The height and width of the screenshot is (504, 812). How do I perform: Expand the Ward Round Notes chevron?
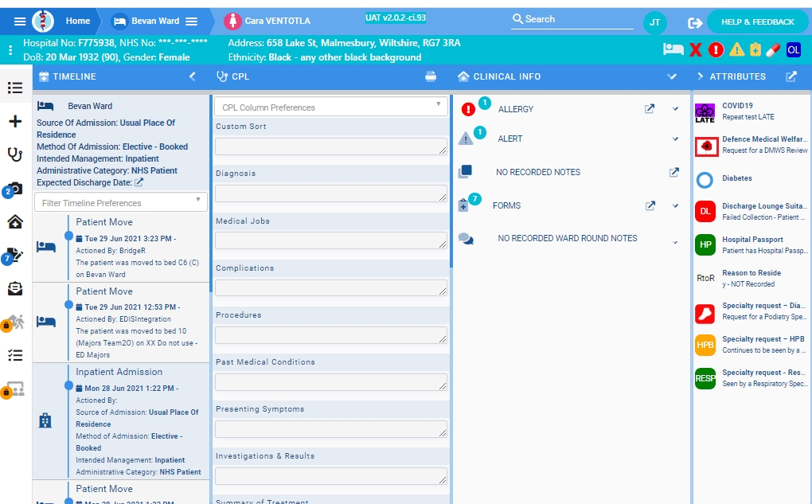pos(675,242)
